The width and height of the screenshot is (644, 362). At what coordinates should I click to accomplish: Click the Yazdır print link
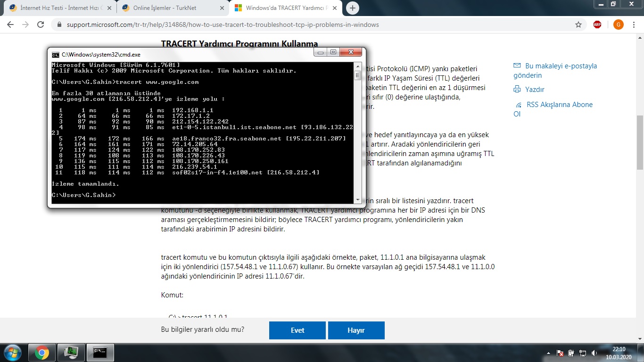point(535,89)
